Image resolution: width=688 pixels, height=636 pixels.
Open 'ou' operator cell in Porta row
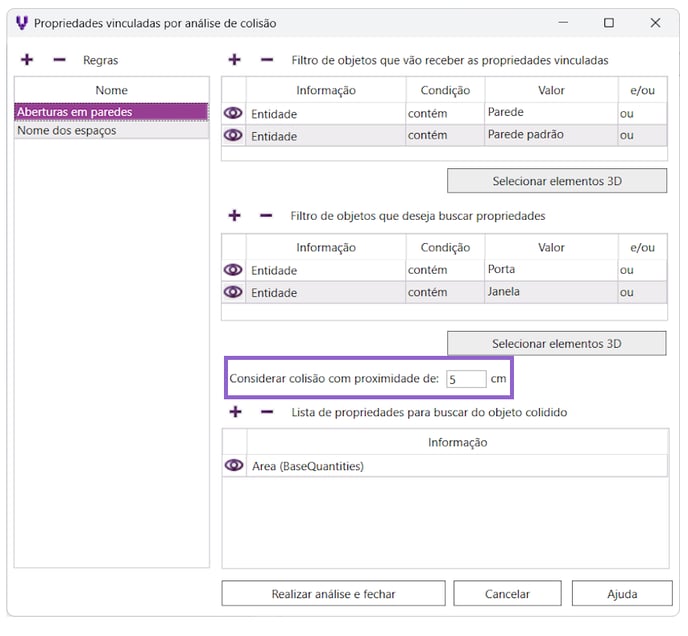coord(641,270)
